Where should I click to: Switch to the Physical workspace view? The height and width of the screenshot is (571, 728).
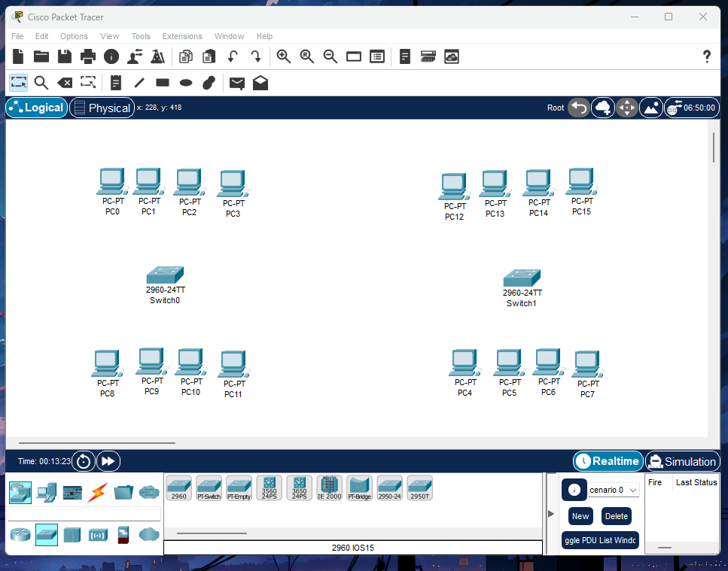[102, 108]
